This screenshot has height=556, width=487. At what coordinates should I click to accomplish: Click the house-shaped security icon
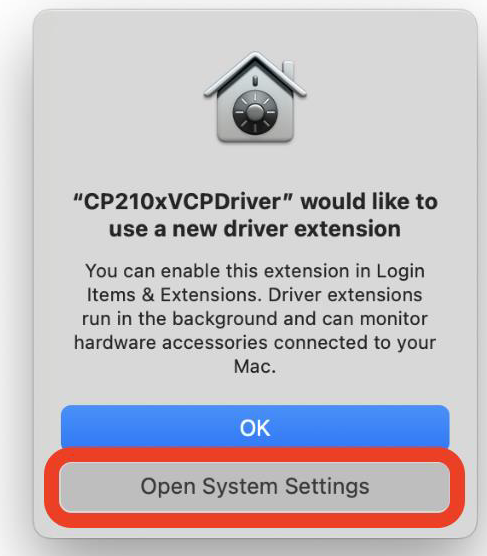[x=255, y=97]
